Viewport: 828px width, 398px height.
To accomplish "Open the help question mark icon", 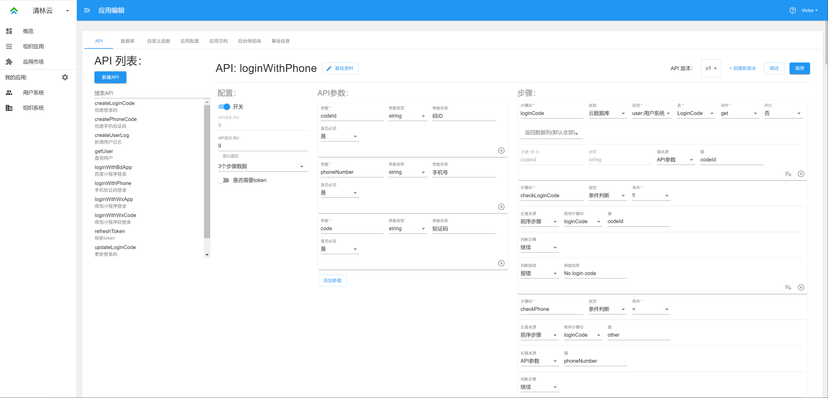I will point(793,11).
